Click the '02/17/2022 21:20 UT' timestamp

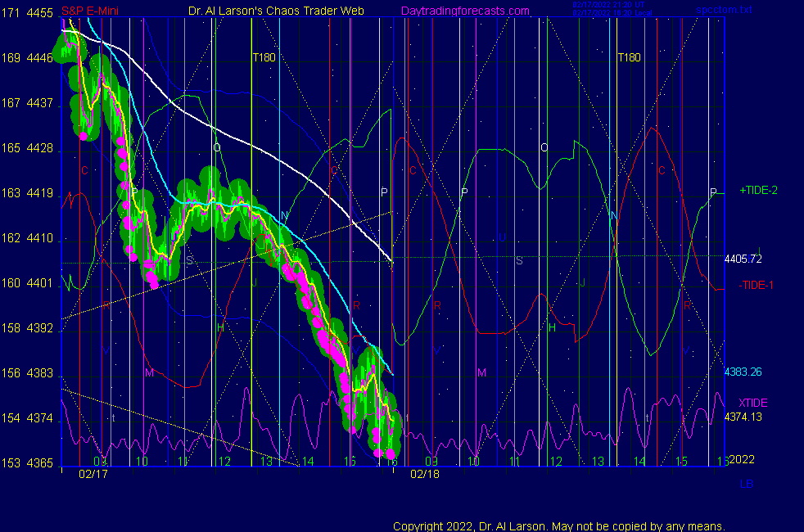pos(608,5)
